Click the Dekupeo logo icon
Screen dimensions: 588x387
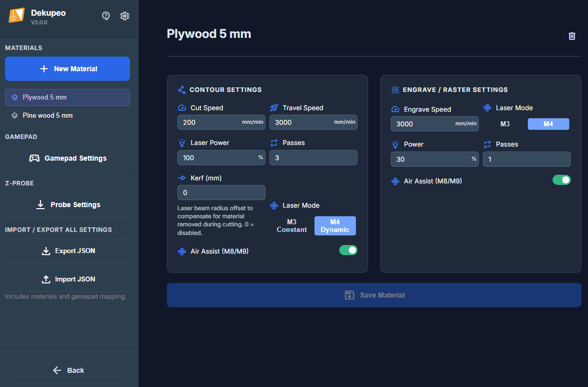(x=17, y=16)
